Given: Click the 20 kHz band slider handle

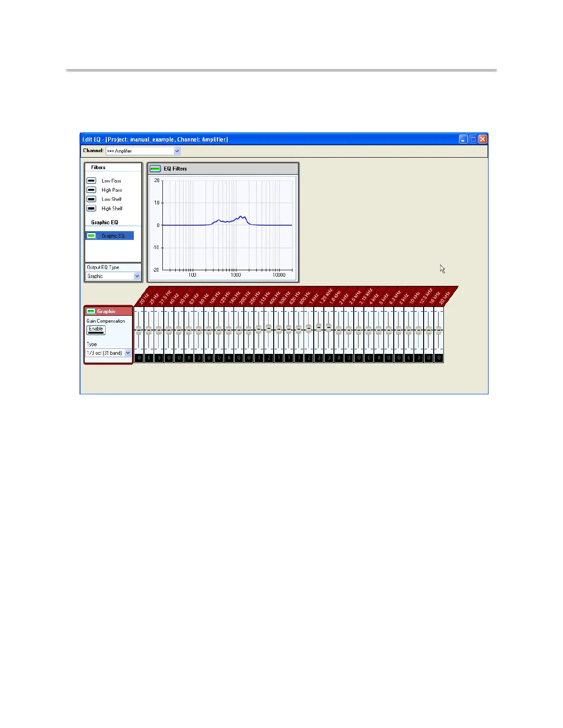Looking at the screenshot, I should tap(439, 330).
